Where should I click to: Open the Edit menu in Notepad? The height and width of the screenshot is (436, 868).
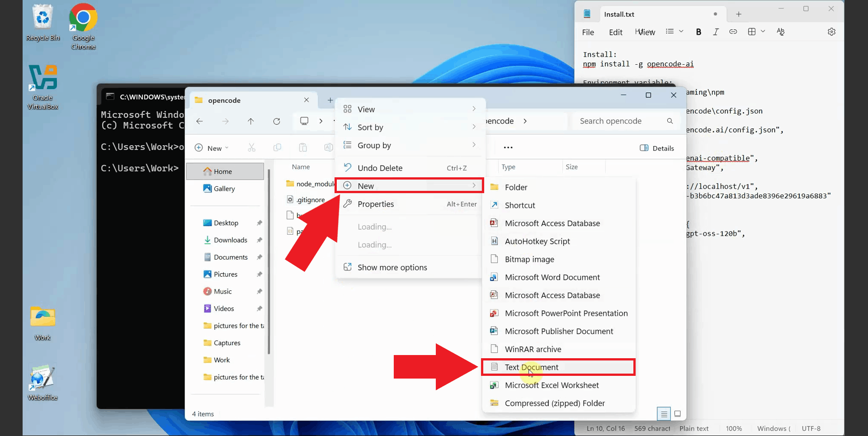coord(615,32)
